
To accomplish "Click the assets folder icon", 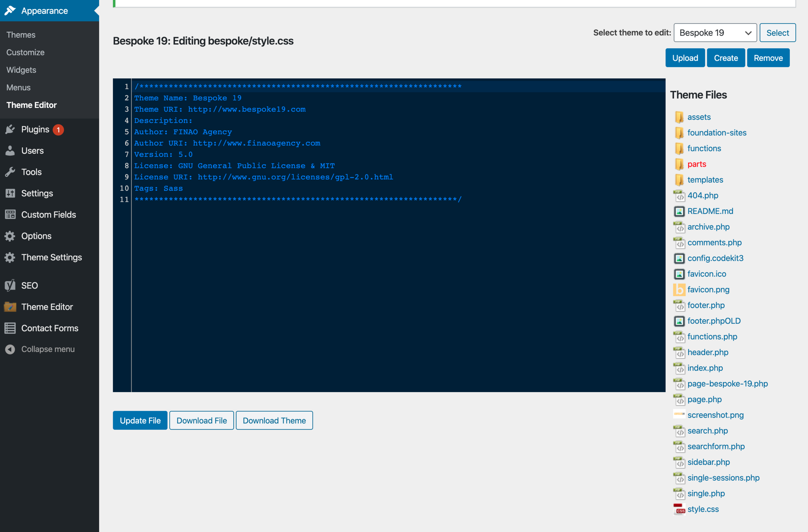I will pos(679,117).
